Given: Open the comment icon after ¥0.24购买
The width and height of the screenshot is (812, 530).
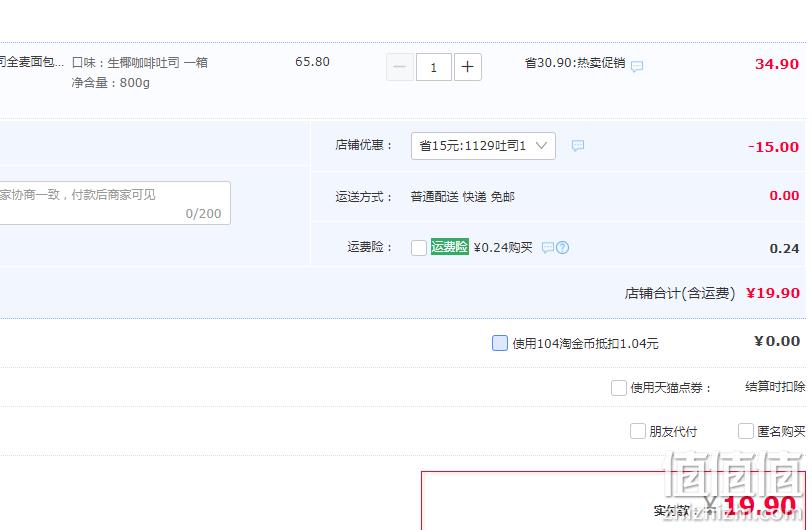Looking at the screenshot, I should [547, 248].
